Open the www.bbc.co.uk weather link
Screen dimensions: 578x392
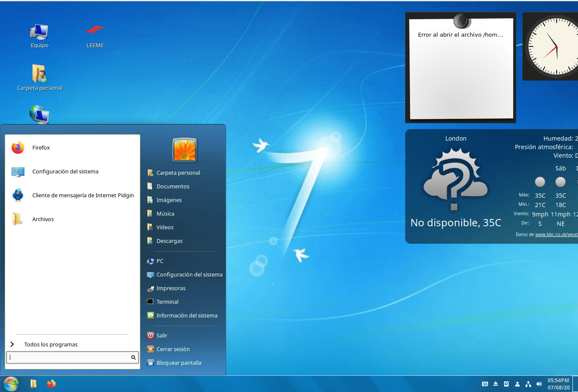pyautogui.click(x=556, y=234)
